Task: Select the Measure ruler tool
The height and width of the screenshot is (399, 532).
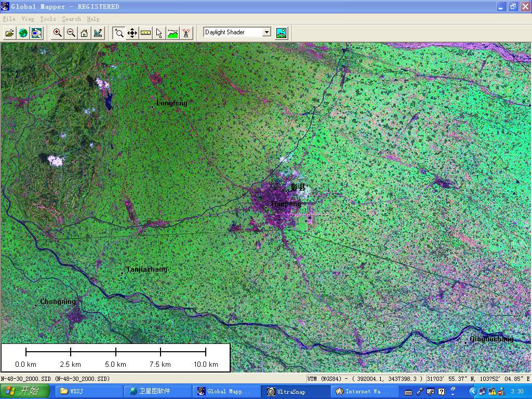Action: (145, 33)
